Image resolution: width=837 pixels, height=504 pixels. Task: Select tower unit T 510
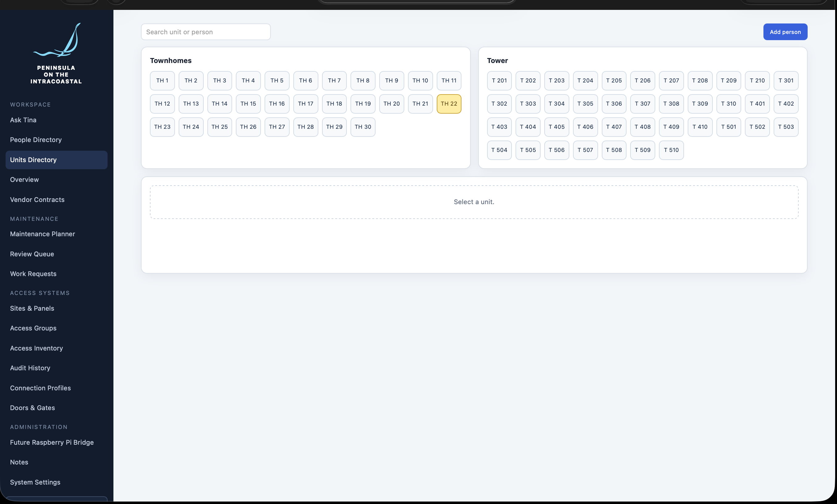[671, 150]
